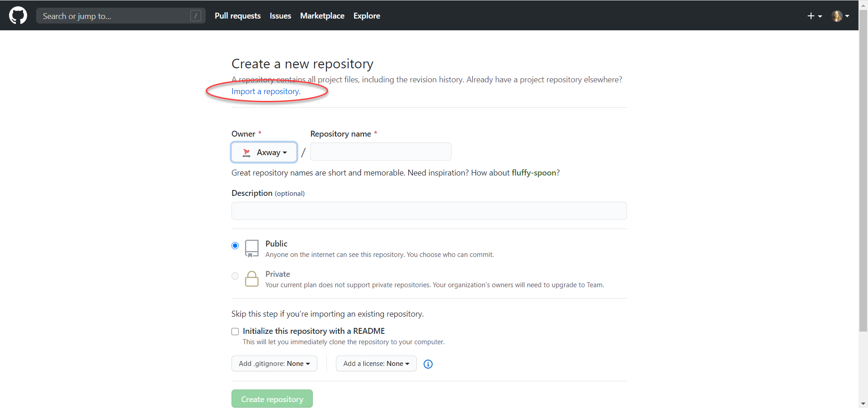Open the plus create-new menu

click(x=815, y=16)
